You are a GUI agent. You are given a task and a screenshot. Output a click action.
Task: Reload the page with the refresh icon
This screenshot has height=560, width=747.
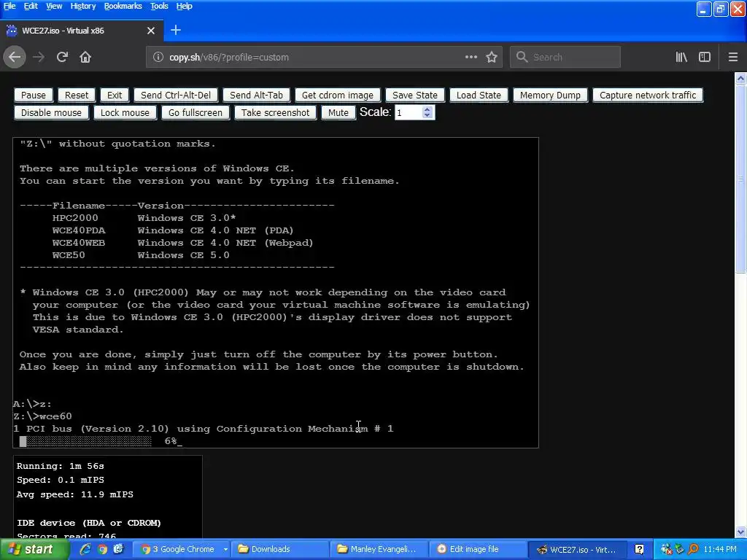click(x=62, y=57)
